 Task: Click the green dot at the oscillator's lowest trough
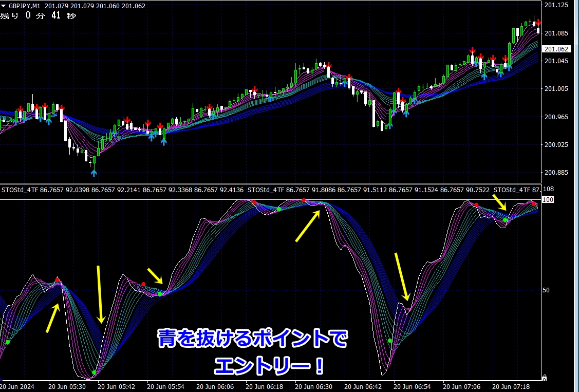point(94,372)
